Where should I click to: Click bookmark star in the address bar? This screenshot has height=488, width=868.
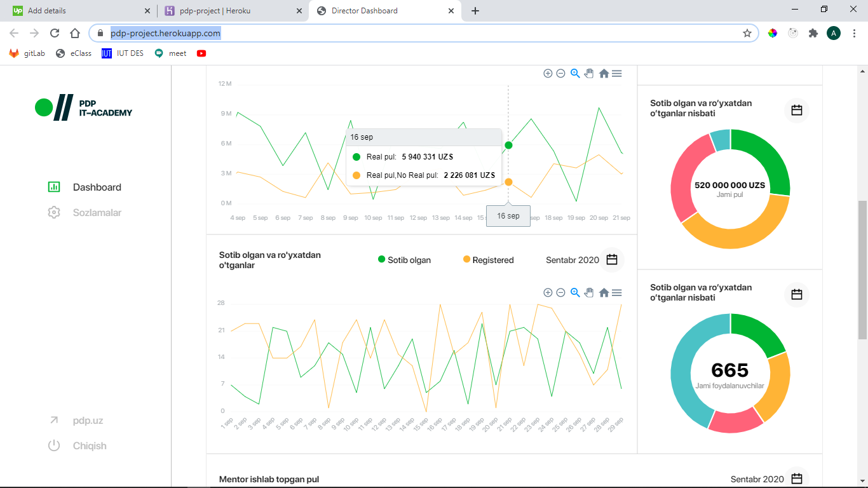click(747, 33)
